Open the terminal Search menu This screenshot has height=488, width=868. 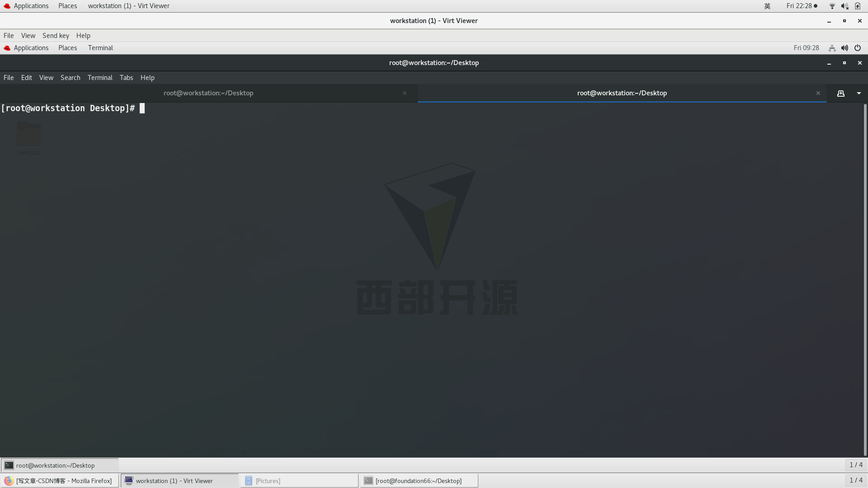(x=70, y=78)
